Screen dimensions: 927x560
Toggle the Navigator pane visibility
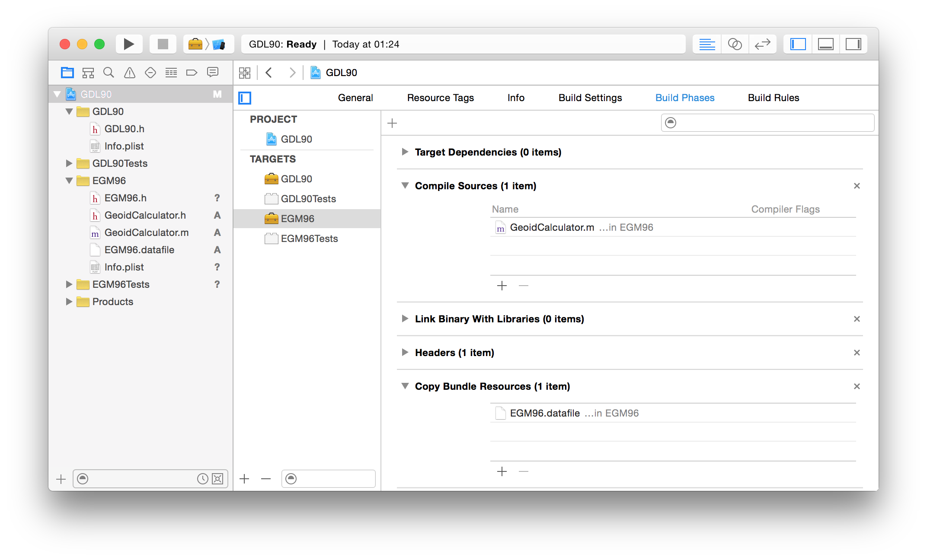point(798,44)
